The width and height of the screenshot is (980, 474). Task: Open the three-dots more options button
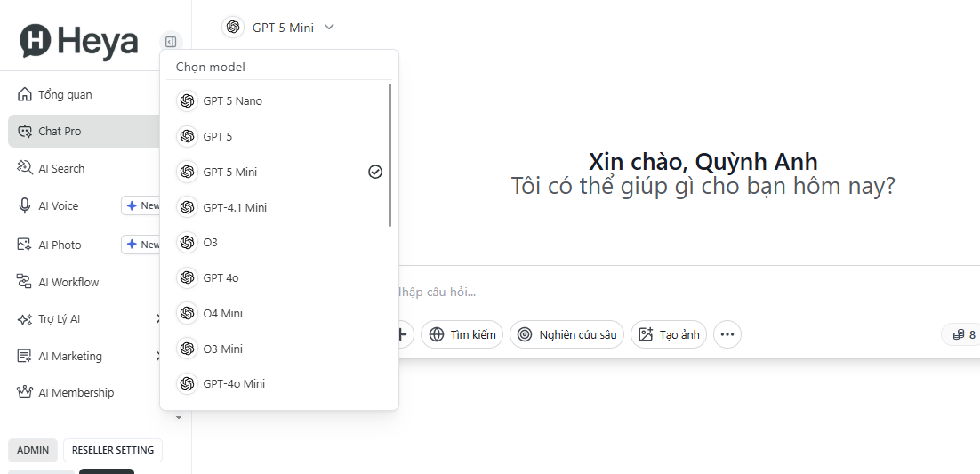point(727,334)
